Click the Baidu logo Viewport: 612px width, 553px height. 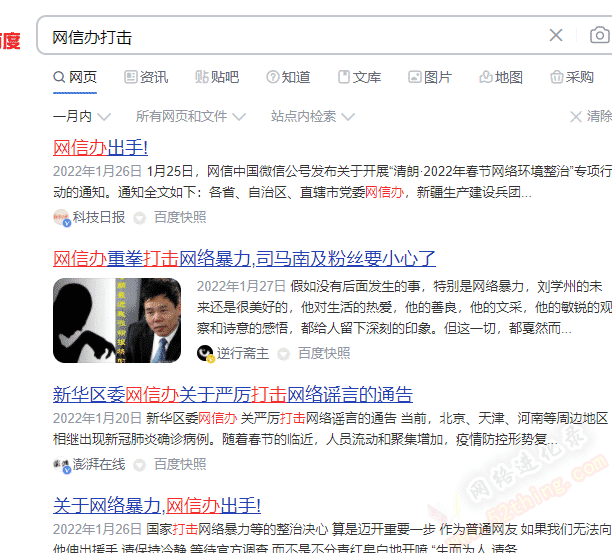coord(10,41)
